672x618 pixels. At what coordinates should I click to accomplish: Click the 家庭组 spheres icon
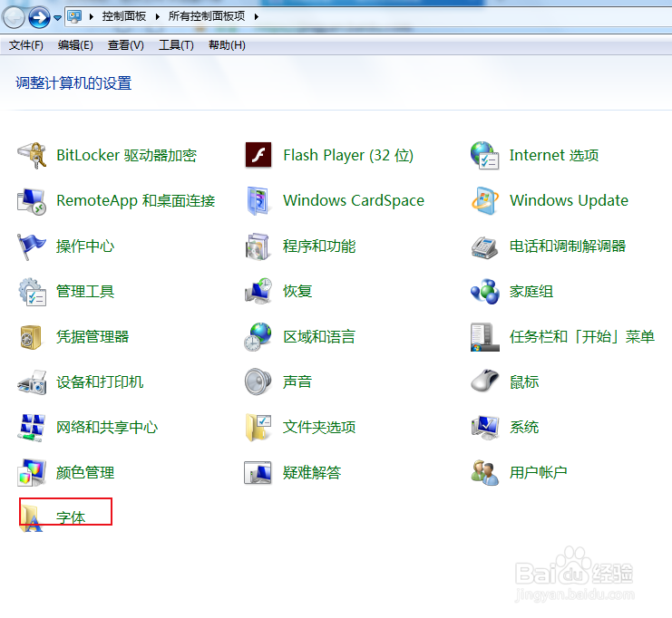tap(484, 292)
